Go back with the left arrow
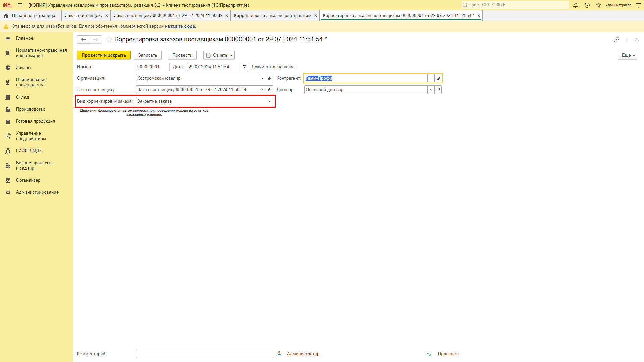This screenshot has width=644, height=362. click(x=84, y=40)
